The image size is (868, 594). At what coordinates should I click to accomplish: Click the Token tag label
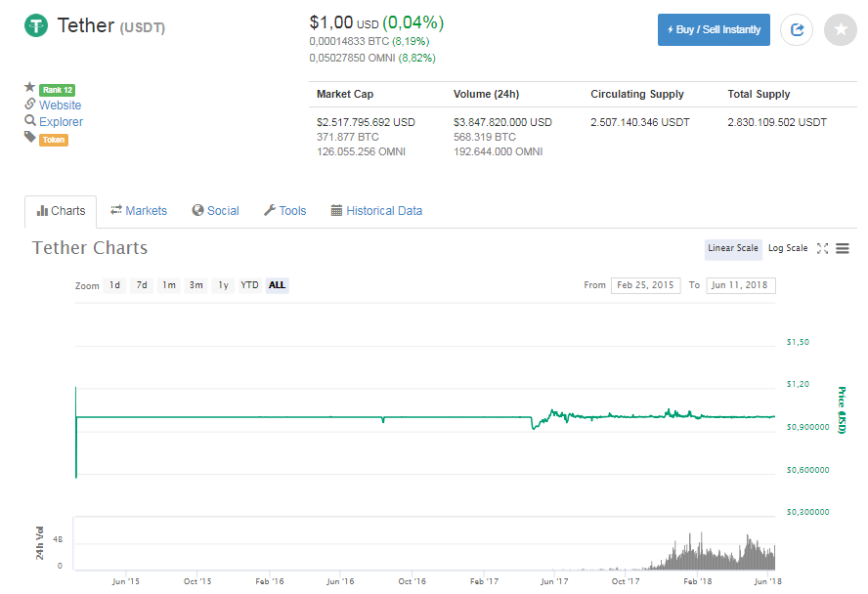tap(54, 140)
